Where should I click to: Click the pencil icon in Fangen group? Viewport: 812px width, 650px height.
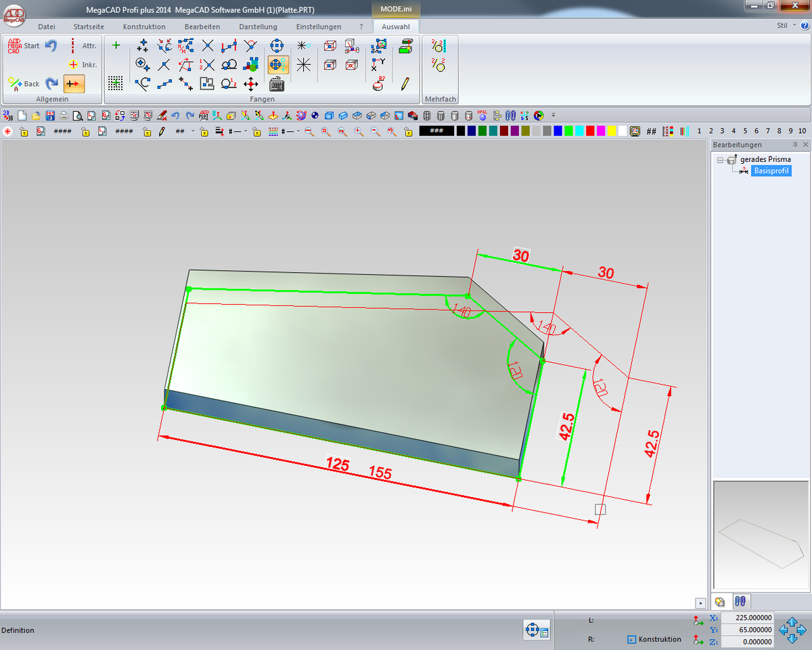point(405,84)
